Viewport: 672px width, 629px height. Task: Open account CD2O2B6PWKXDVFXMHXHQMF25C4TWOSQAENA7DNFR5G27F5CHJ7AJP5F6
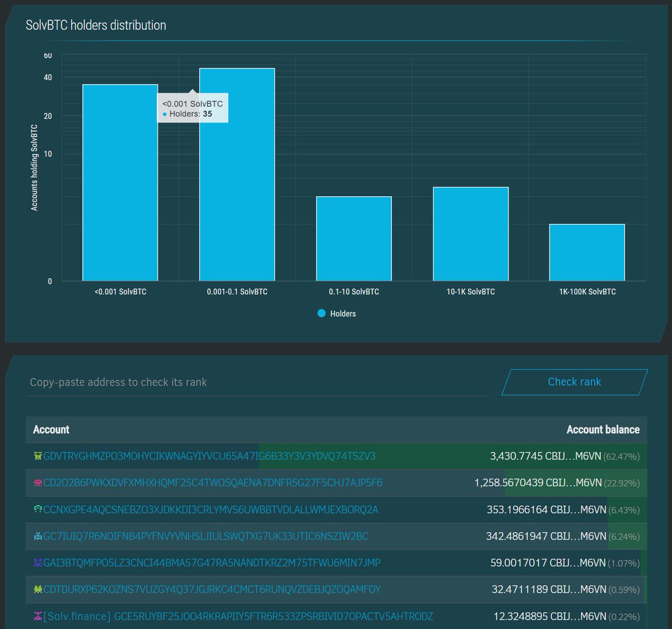(x=213, y=483)
